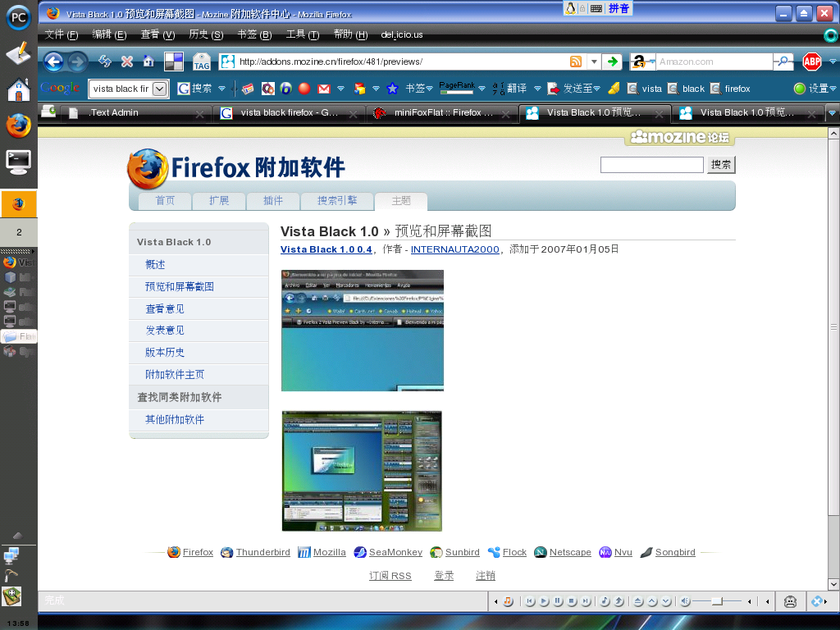The height and width of the screenshot is (630, 840).
Task: Click the site search input field
Action: pos(651,164)
